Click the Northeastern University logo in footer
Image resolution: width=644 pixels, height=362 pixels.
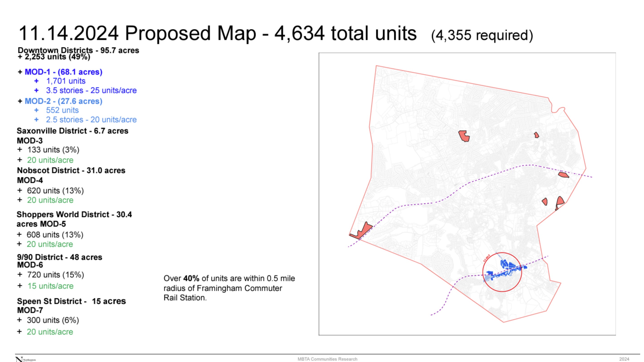click(x=25, y=360)
